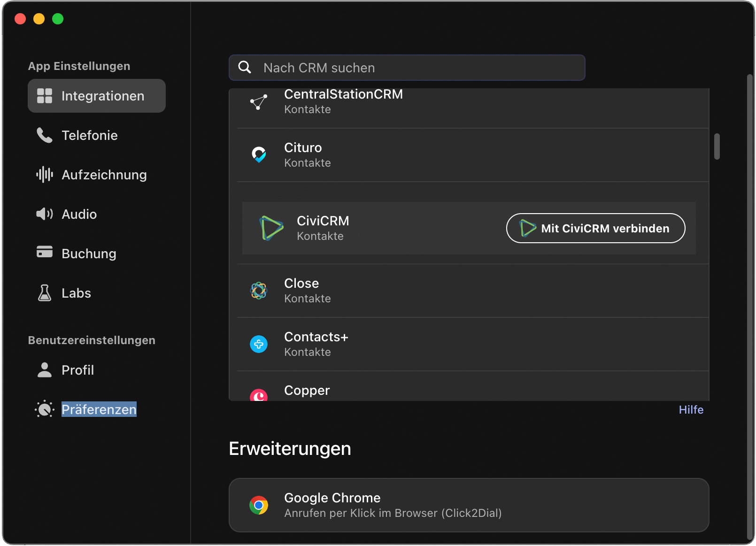The image size is (756, 546).
Task: Click Mit CiviCRM verbinden button
Action: pos(595,228)
